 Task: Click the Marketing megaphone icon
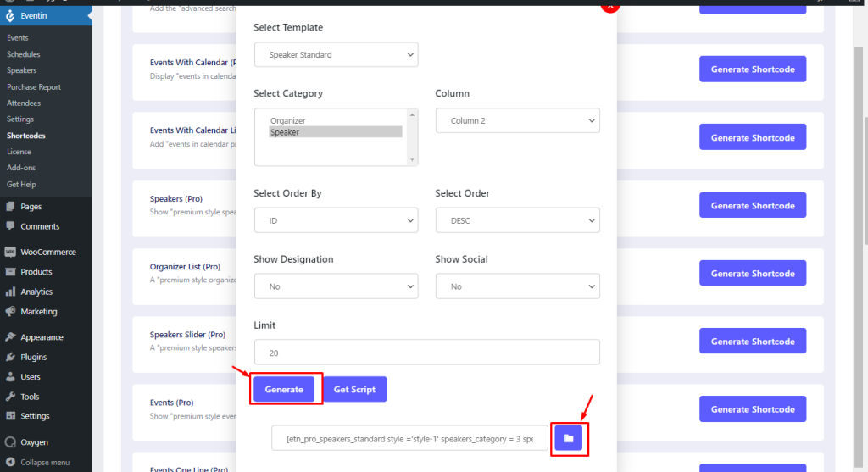(x=10, y=312)
